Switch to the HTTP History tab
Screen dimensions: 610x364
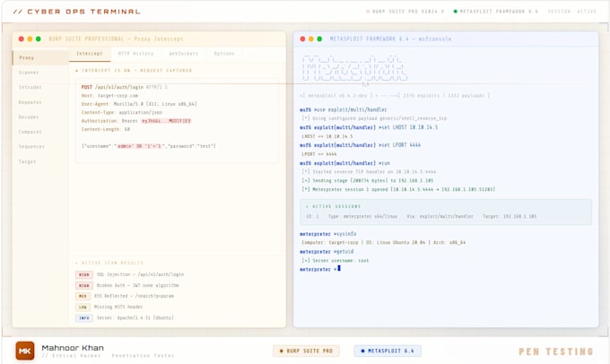(135, 54)
